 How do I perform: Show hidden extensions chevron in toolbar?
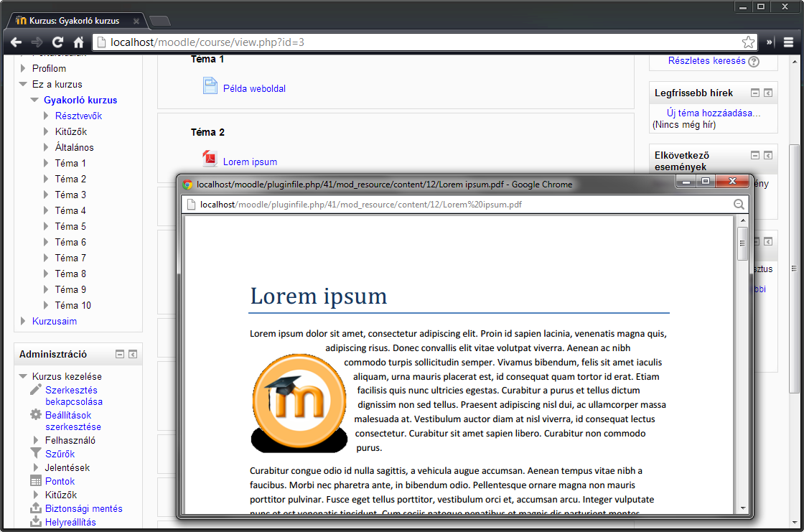tap(770, 42)
